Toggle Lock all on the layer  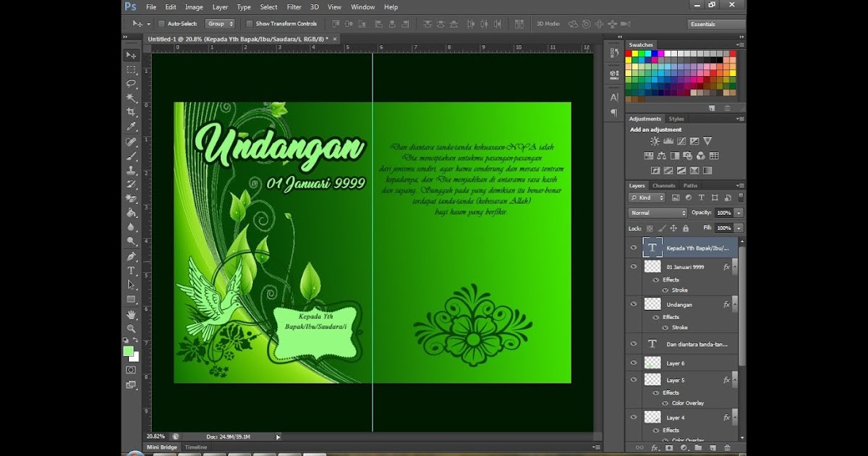pyautogui.click(x=686, y=228)
